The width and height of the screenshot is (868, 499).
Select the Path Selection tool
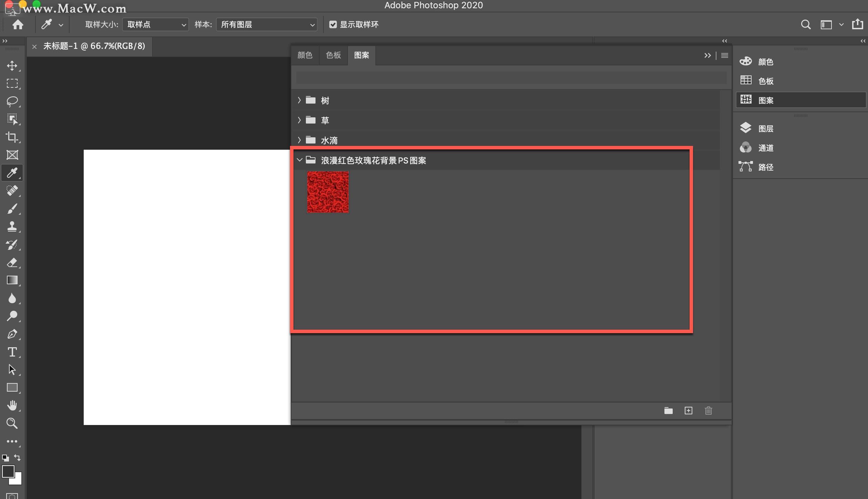click(x=12, y=370)
